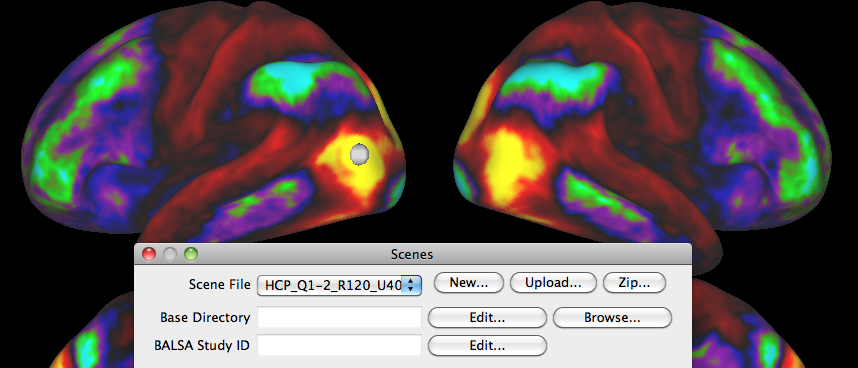The width and height of the screenshot is (858, 368).
Task: Click the Scene File dropdown arrows
Action: 411,285
